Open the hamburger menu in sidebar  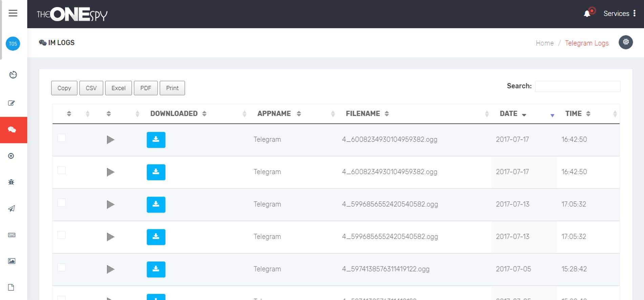(13, 13)
